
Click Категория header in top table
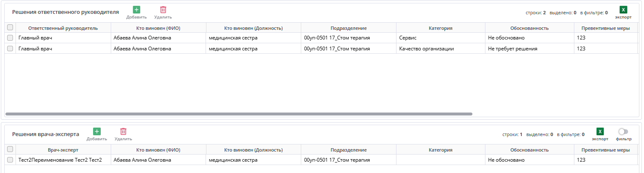[440, 28]
